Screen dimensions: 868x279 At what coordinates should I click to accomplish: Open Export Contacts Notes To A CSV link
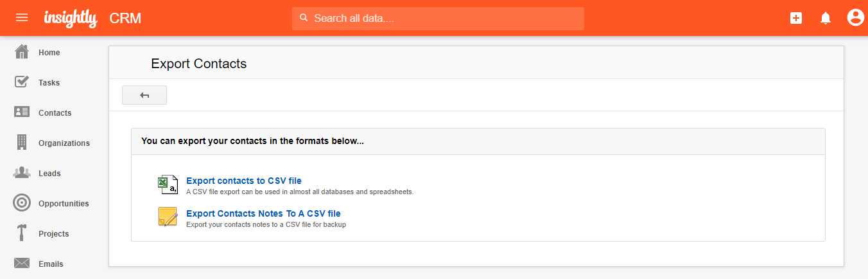[x=263, y=213]
